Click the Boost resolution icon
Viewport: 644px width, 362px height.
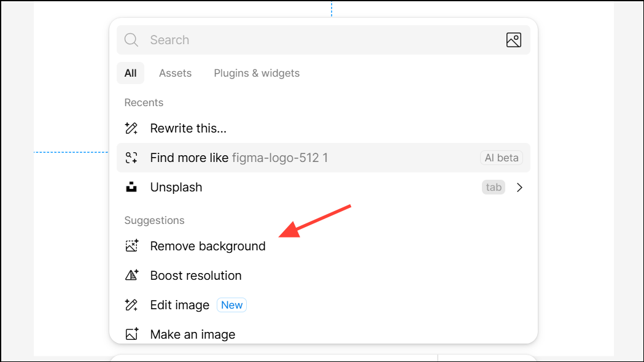(131, 275)
